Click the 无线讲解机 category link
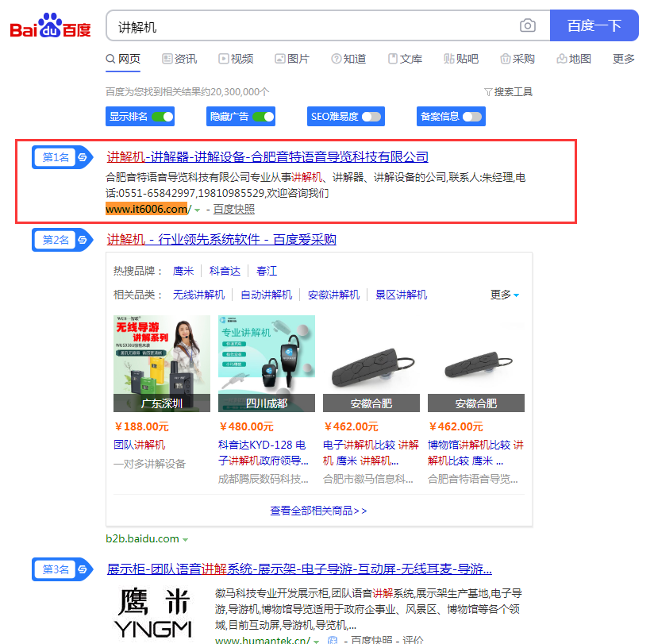 (x=198, y=295)
